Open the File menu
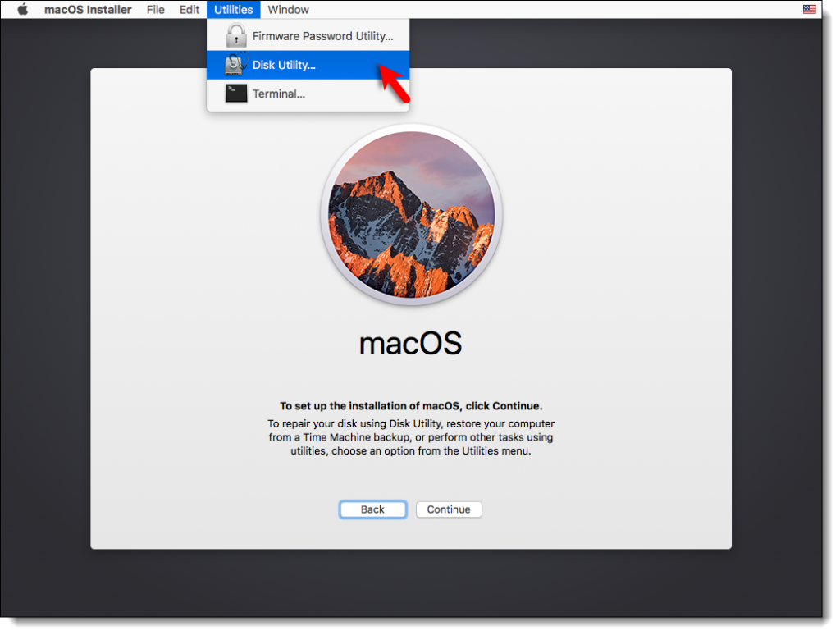Viewport: 840px width, 635px height. [155, 9]
